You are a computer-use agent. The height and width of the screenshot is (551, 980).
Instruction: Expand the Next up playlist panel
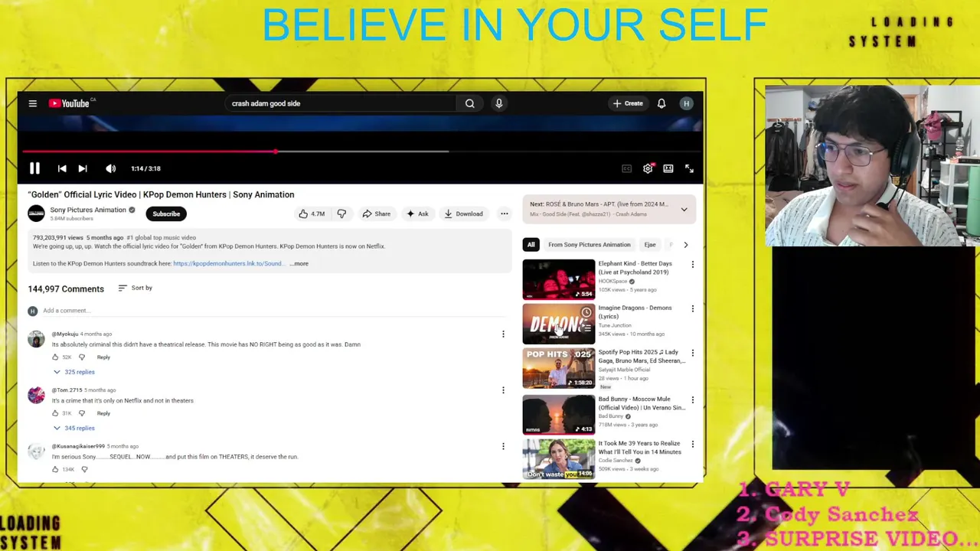(684, 209)
